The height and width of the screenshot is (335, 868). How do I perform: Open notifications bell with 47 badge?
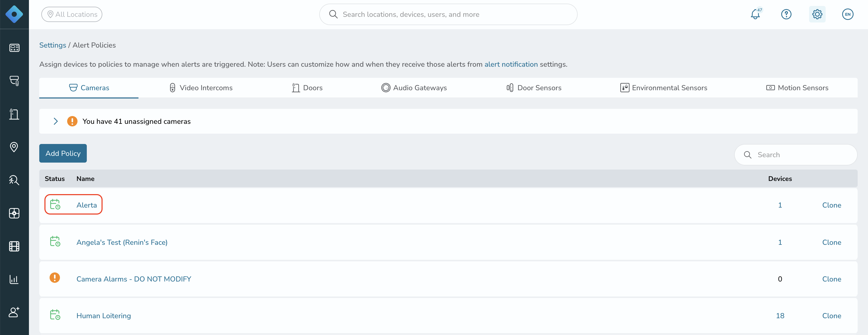[x=756, y=14]
